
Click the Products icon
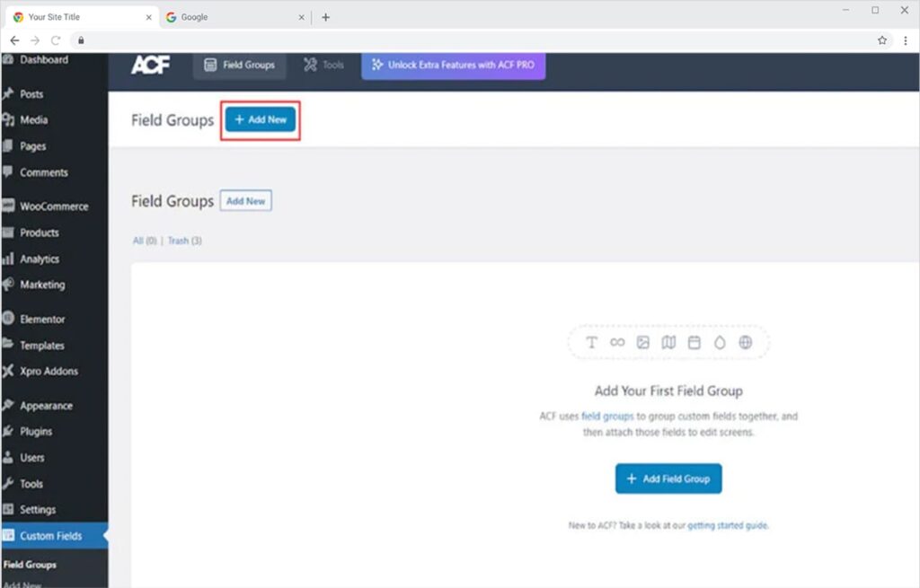coord(7,233)
